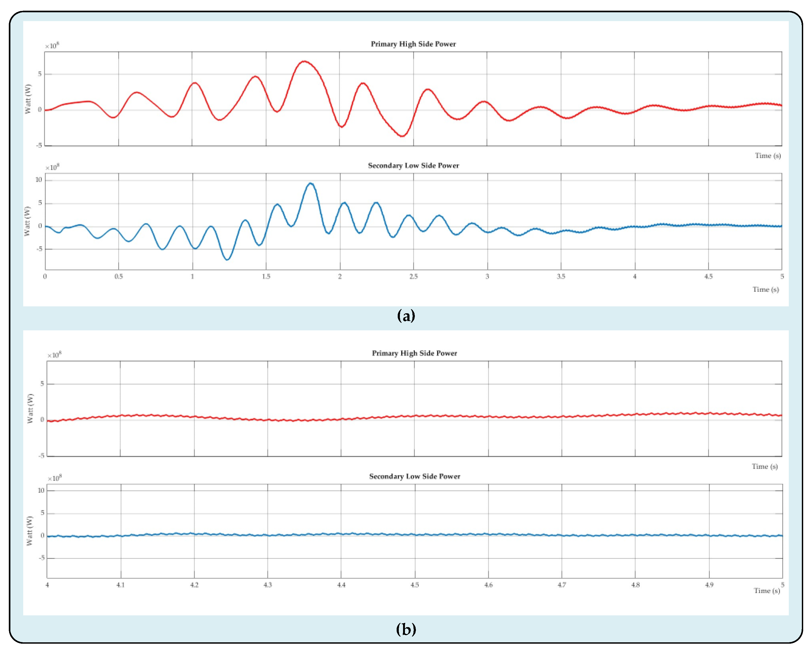Click the deepest red curve trough in figure (a)

(x=402, y=136)
